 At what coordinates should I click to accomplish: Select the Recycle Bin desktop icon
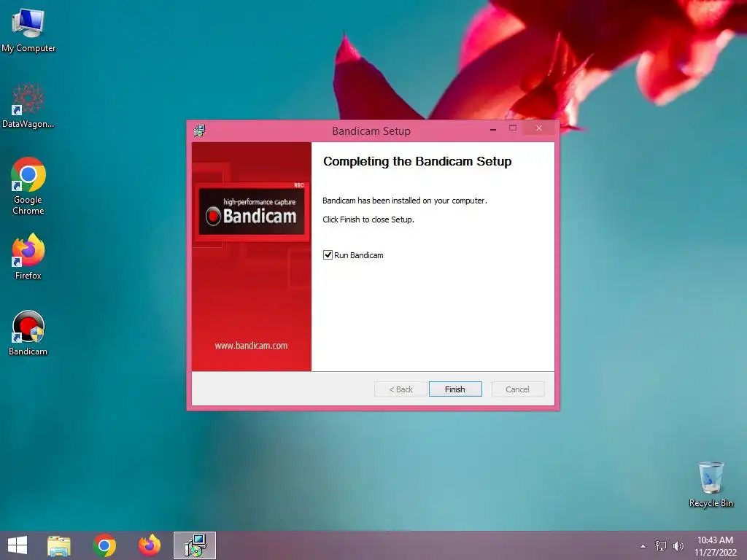pyautogui.click(x=711, y=484)
